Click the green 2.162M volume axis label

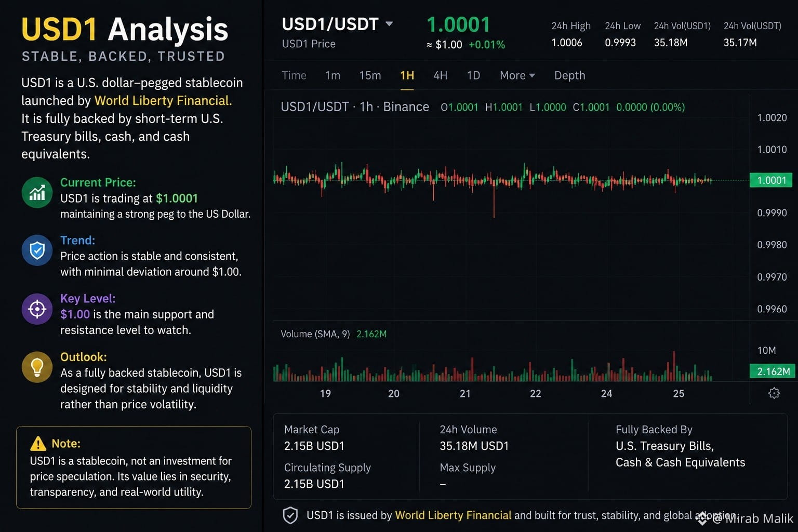click(x=773, y=371)
